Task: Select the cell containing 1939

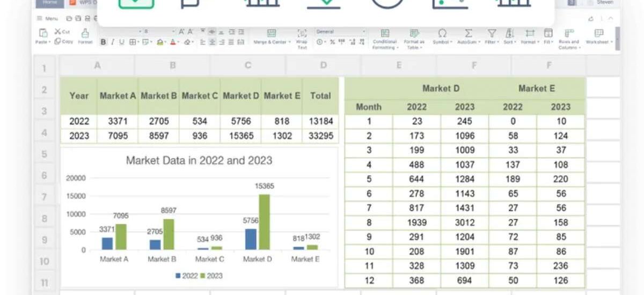Action: coord(416,223)
